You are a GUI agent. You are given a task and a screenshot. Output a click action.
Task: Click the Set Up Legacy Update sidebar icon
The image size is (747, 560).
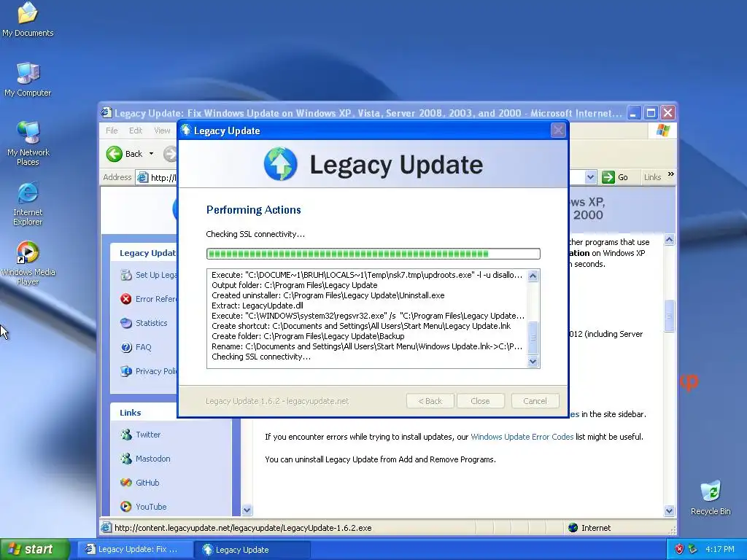click(125, 275)
